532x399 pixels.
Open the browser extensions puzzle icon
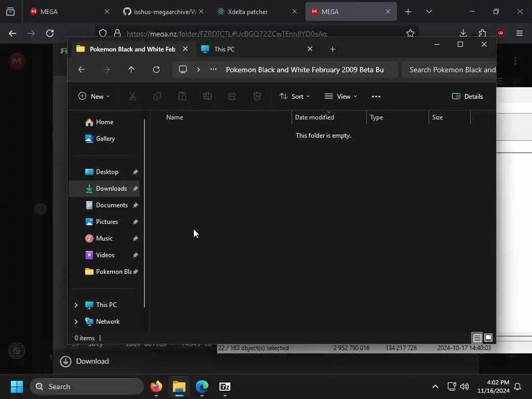pyautogui.click(x=482, y=33)
